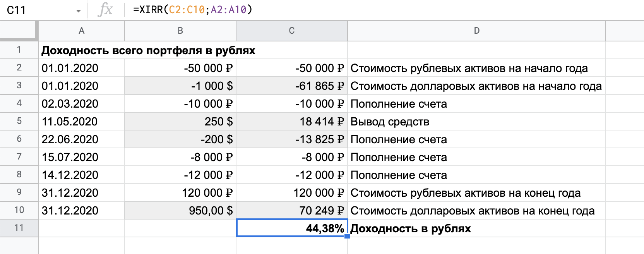
Task: Click cell with -61 865 ₽
Action: [x=292, y=86]
